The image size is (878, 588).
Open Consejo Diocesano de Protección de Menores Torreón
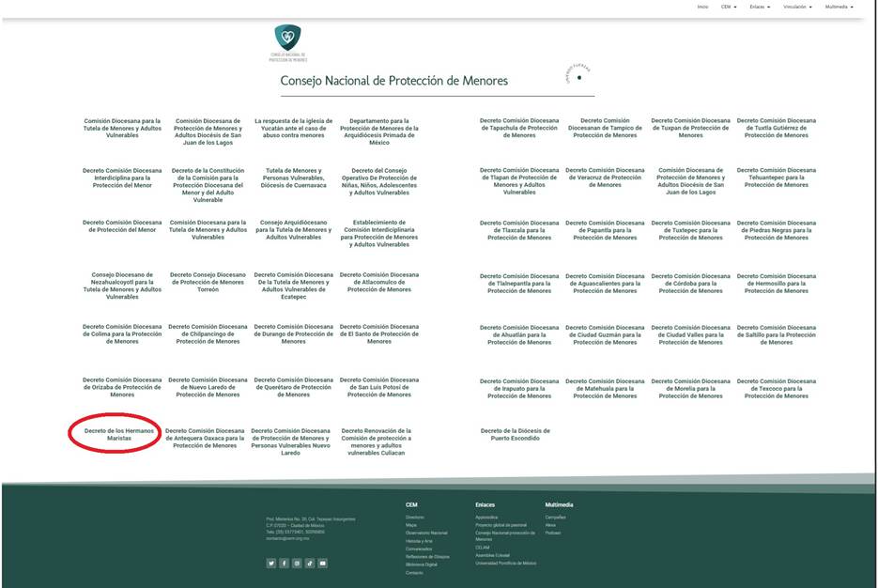click(x=208, y=282)
